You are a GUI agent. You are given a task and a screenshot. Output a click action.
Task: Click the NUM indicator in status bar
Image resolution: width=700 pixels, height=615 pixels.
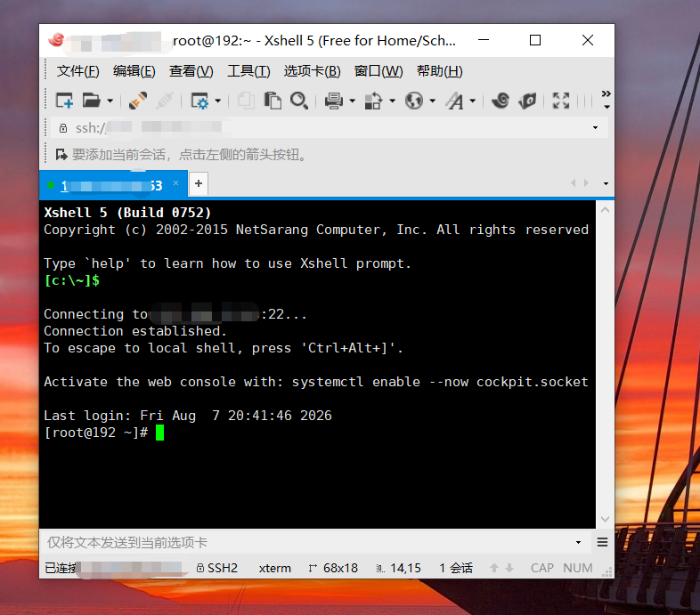coord(578,568)
